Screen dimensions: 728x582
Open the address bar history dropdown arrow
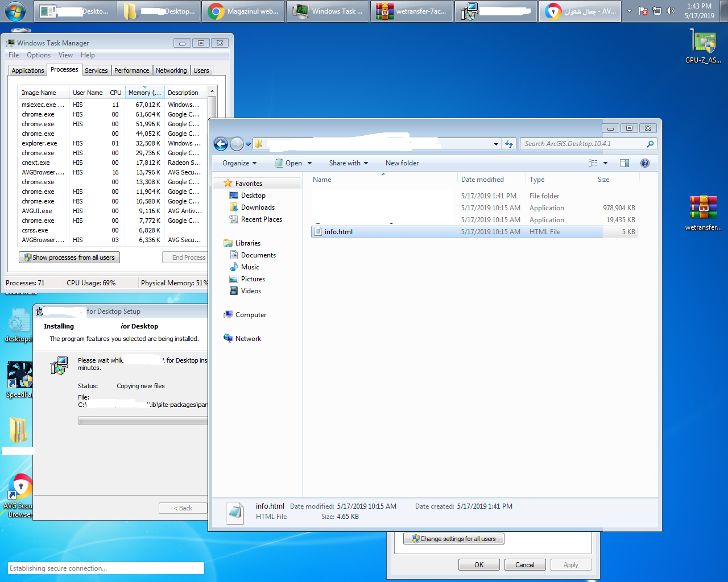[x=496, y=144]
